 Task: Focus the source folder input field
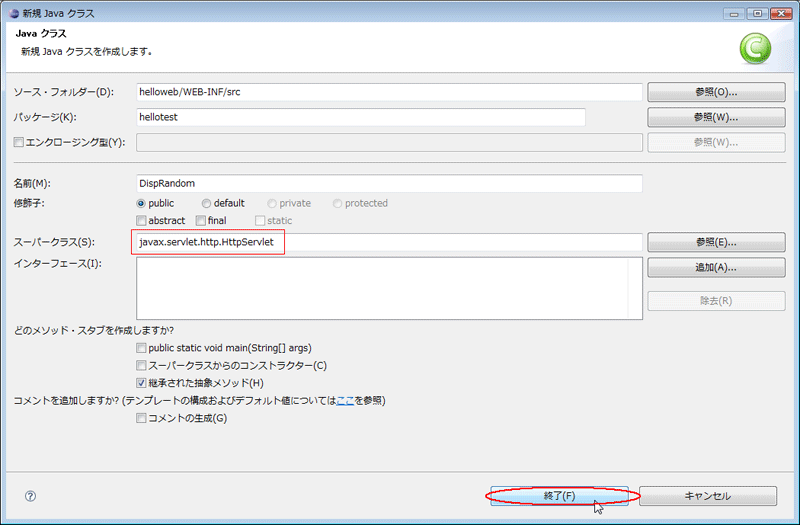[x=389, y=92]
